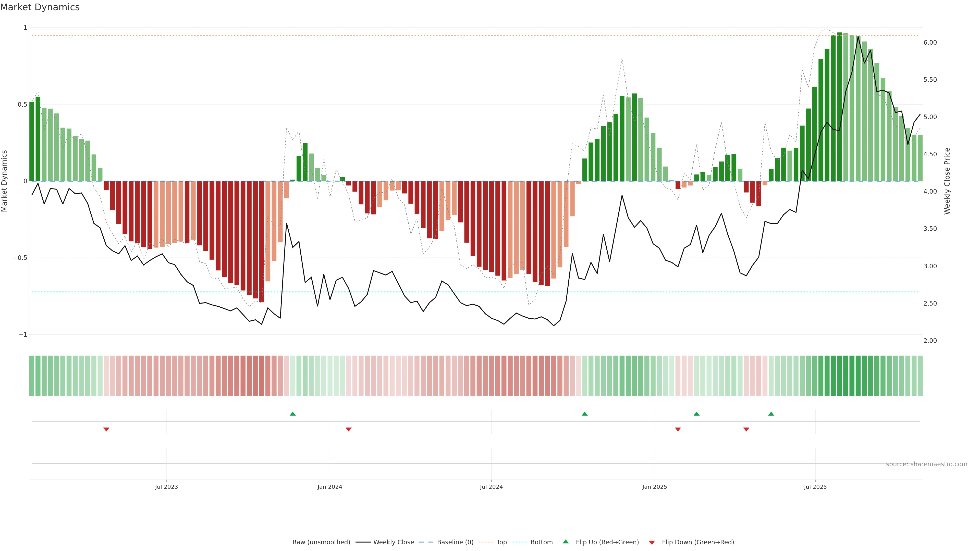Click the green flip-up marker after Jan 2025
Viewport: 980px width, 551px height.
tap(696, 414)
